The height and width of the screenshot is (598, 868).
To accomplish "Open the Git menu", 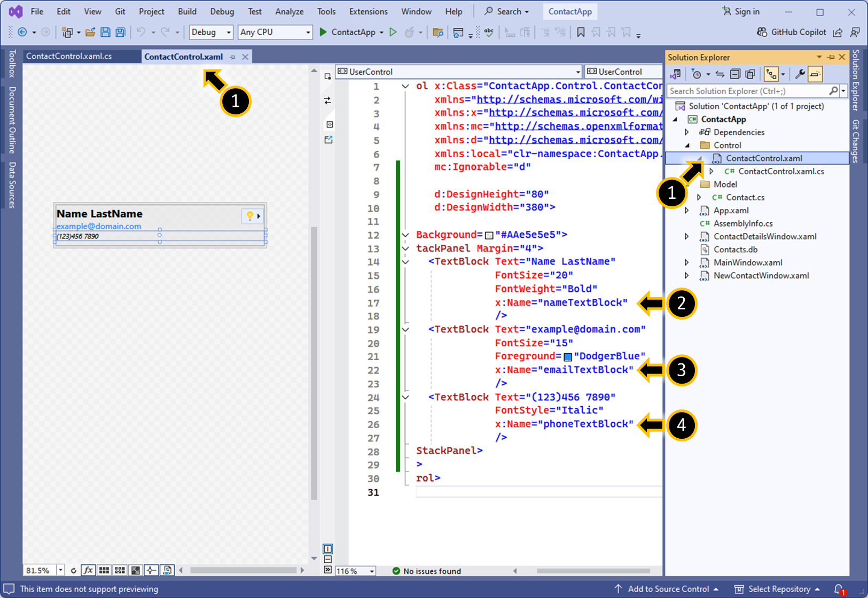I will pyautogui.click(x=120, y=11).
